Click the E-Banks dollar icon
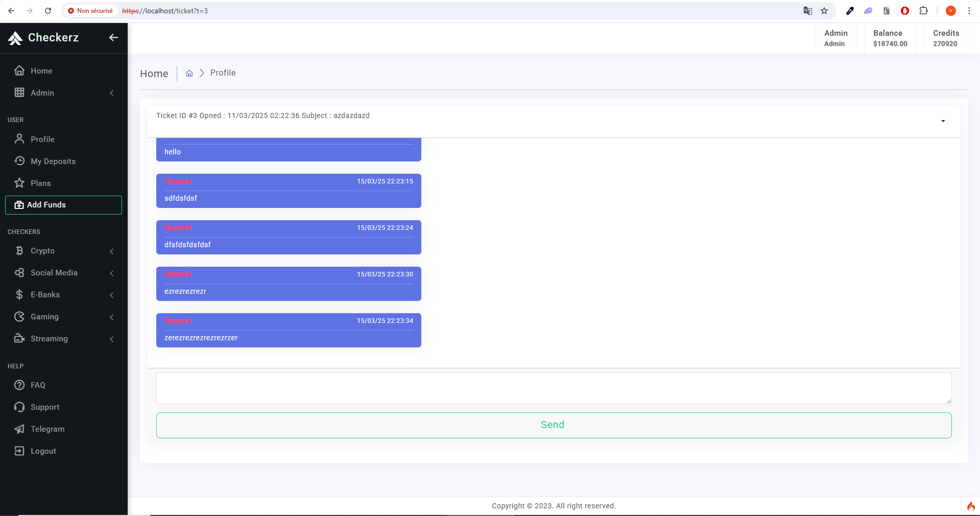Viewport: 980px width, 516px height. [x=19, y=294]
